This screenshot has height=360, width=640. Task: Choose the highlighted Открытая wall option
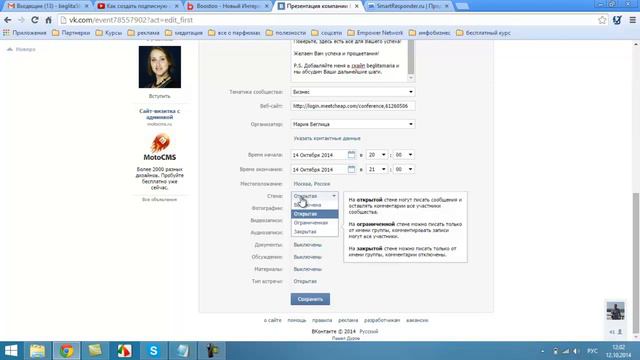point(314,214)
